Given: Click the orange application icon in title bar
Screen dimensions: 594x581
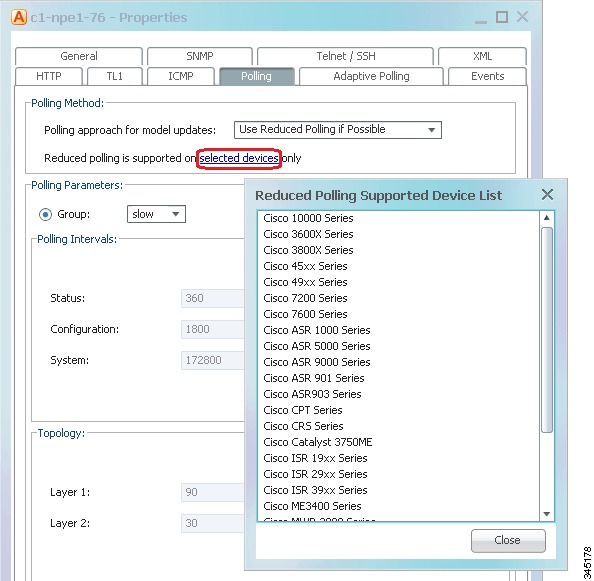Looking at the screenshot, I should 19,17.
